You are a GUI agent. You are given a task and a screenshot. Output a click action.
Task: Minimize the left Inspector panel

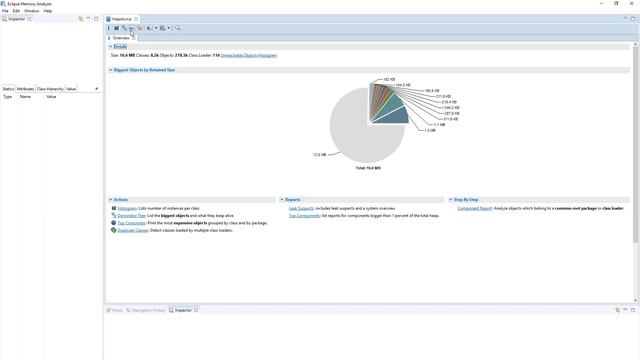click(88, 19)
